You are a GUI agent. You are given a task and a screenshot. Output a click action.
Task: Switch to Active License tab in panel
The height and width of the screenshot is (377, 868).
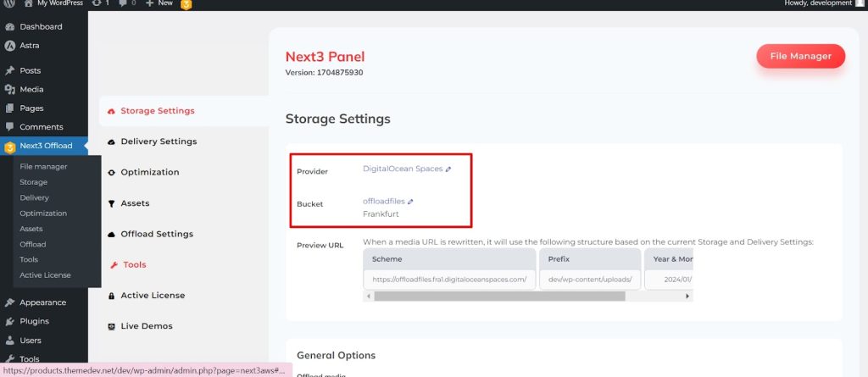pos(153,296)
